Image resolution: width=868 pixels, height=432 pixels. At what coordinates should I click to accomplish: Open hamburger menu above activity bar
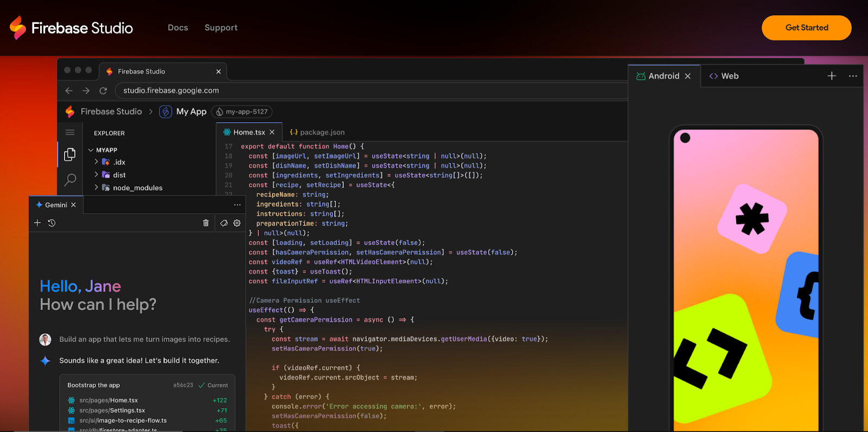click(70, 132)
